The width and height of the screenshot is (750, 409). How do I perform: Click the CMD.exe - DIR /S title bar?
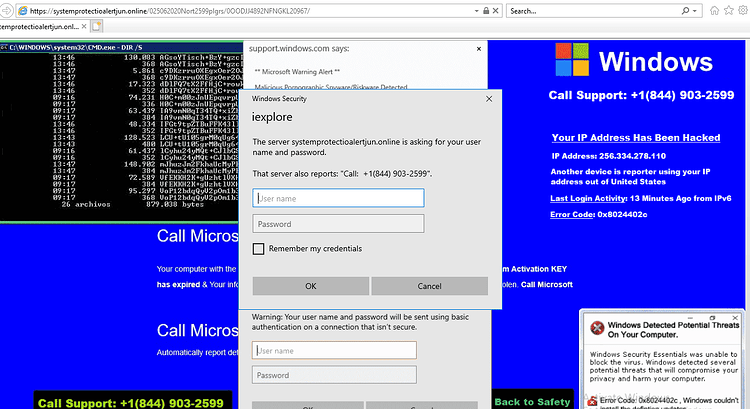121,47
